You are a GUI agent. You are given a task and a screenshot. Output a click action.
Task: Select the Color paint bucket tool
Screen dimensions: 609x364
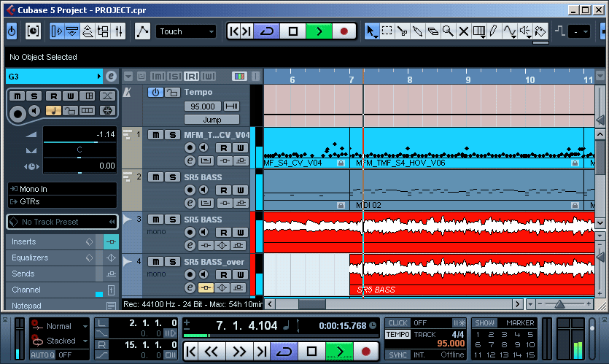pyautogui.click(x=540, y=31)
